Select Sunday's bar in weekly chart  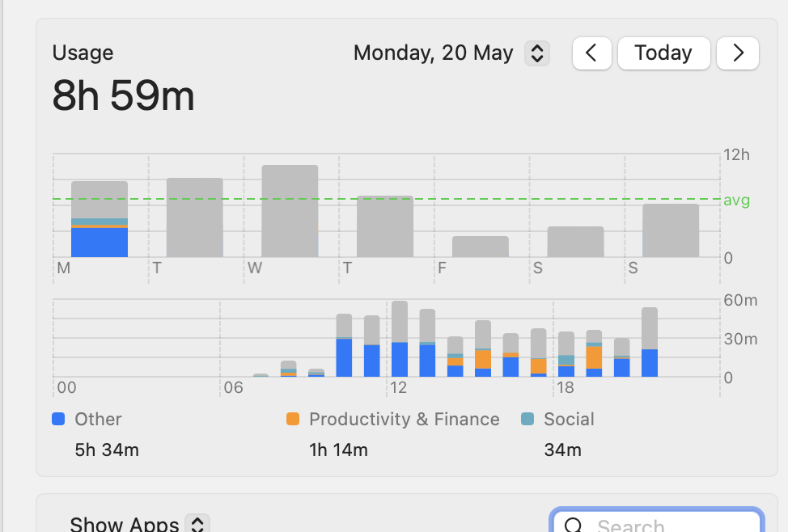671,230
